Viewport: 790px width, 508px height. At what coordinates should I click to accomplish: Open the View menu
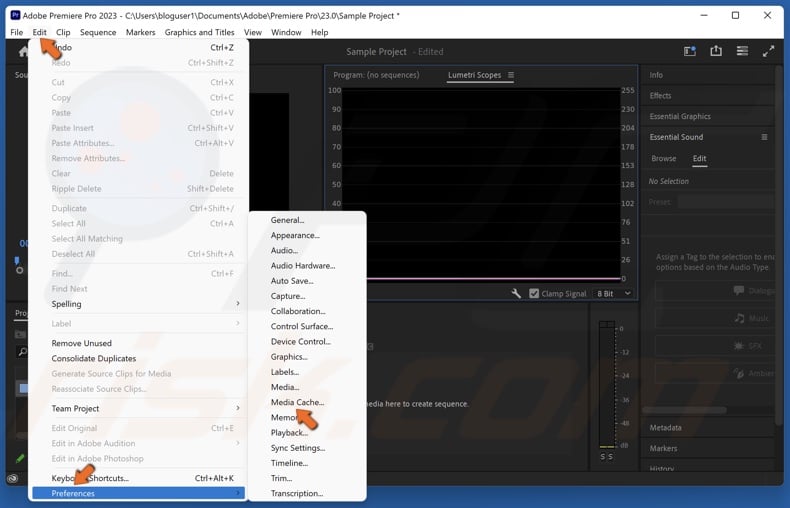(253, 32)
